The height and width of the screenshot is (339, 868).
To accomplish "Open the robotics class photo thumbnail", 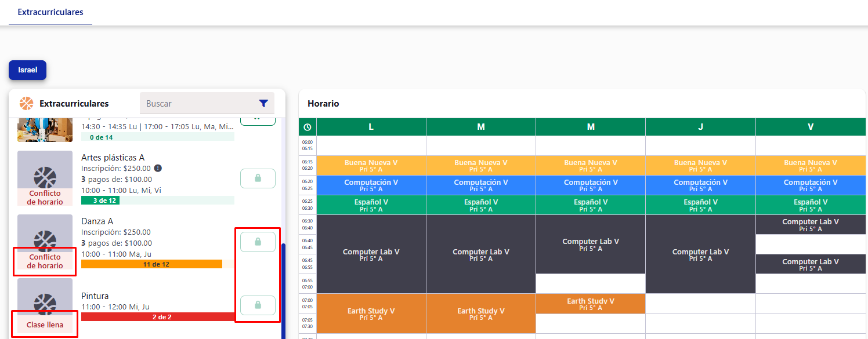I will pyautogui.click(x=45, y=129).
